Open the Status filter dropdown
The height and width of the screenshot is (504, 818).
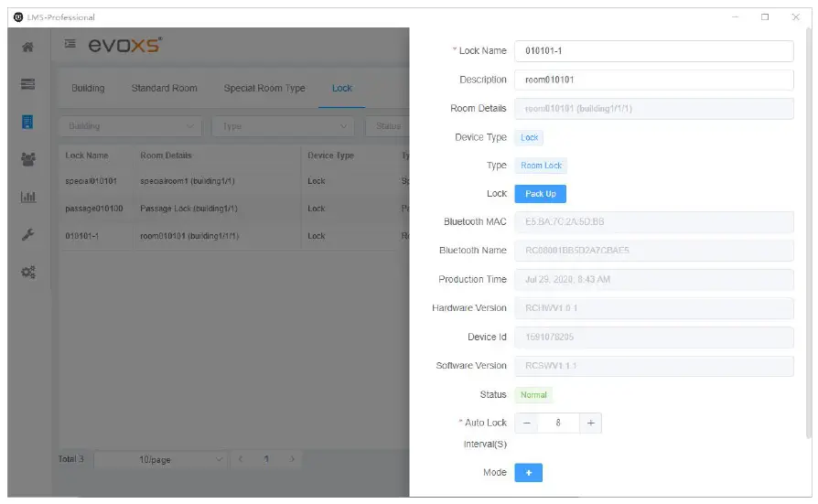387,126
